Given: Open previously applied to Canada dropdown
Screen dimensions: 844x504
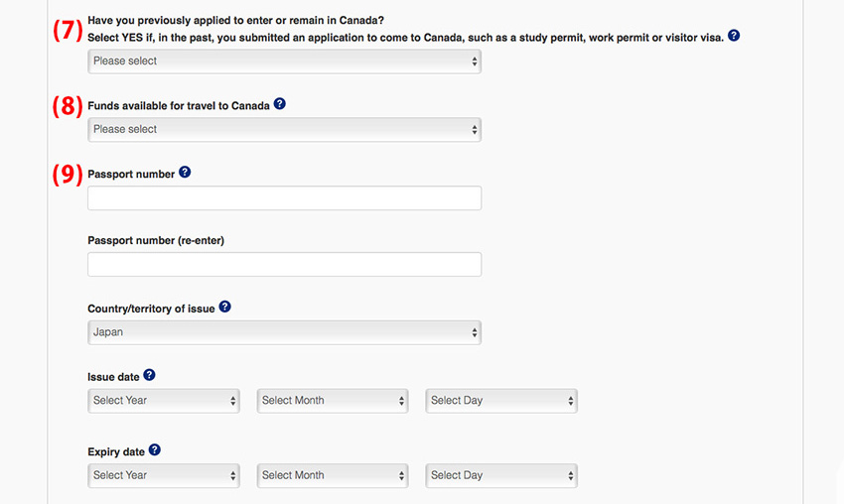Looking at the screenshot, I should tap(284, 62).
